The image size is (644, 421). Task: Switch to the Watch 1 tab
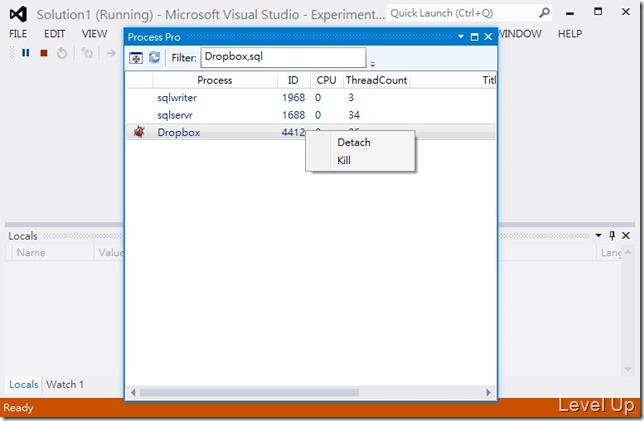coord(65,384)
